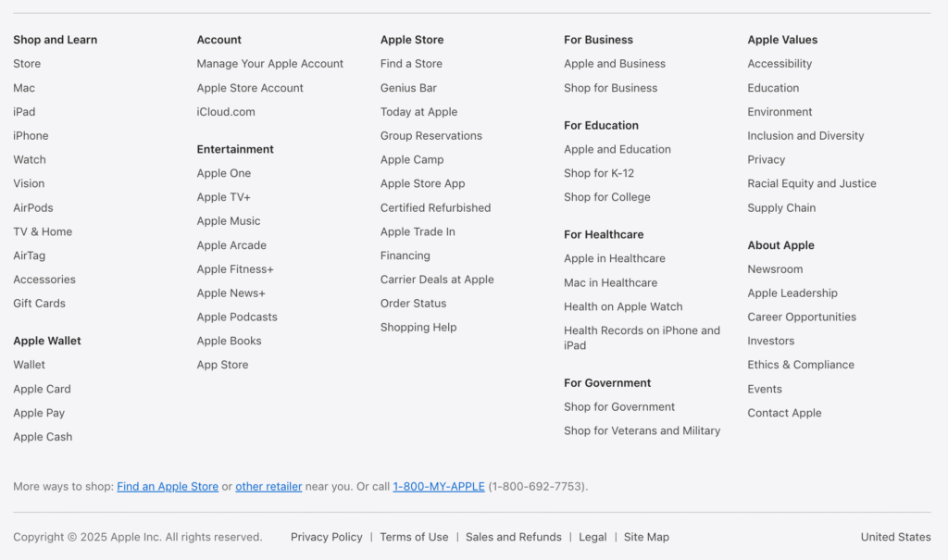Open the Career Opportunities link
The image size is (948, 560).
(x=802, y=317)
